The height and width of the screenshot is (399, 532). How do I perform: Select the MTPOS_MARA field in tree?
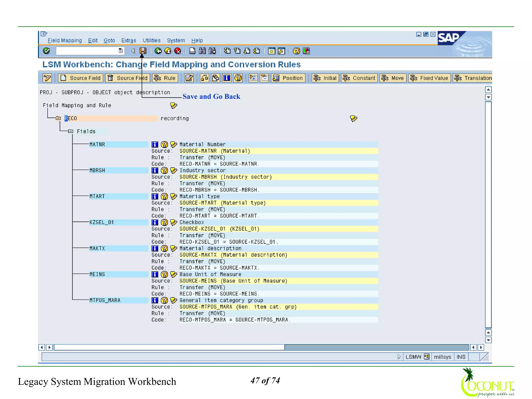pos(118,300)
